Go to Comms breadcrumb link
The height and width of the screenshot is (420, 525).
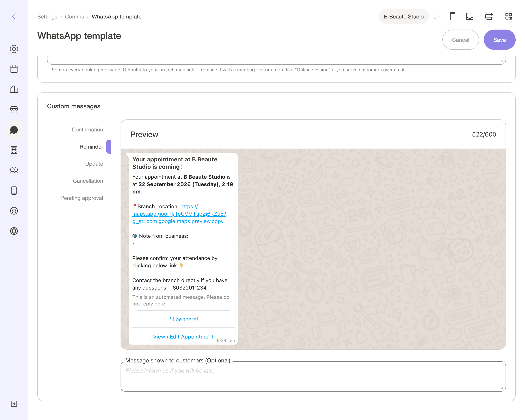click(x=74, y=17)
